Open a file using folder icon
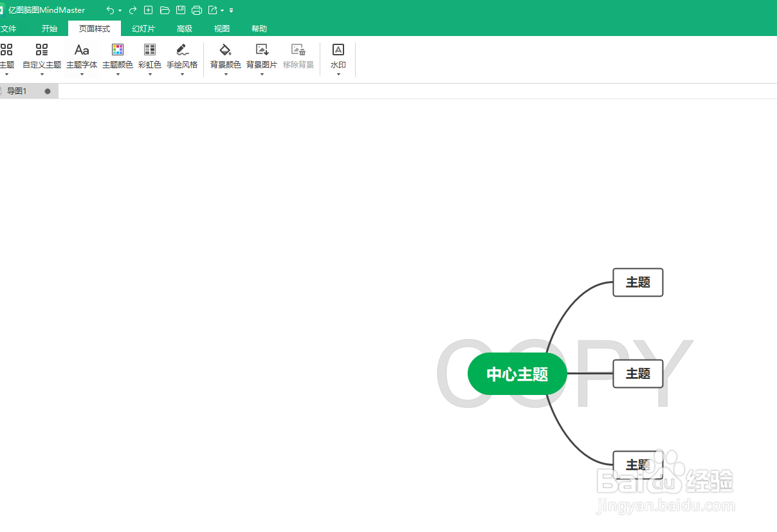The image size is (777, 532). 165,10
